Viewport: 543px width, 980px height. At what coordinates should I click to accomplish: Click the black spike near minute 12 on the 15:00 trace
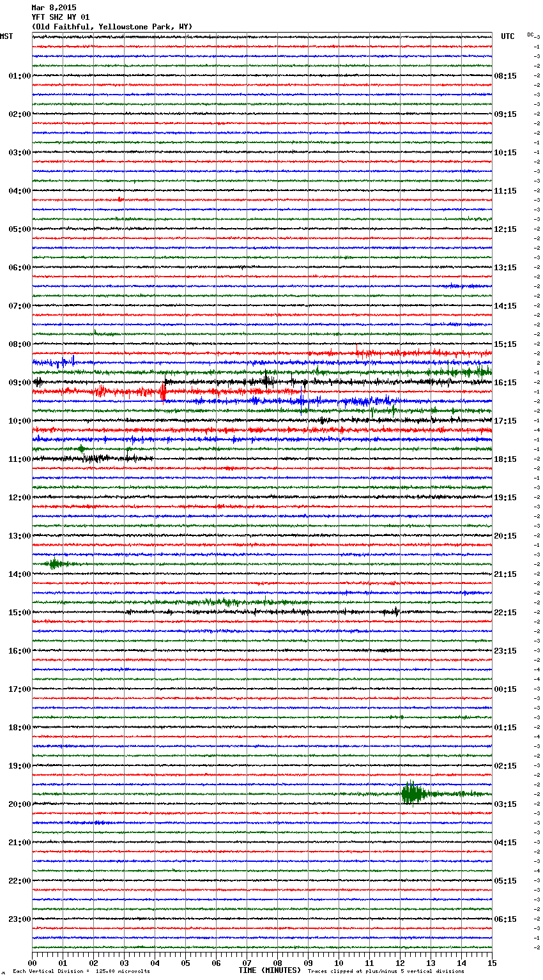click(x=397, y=611)
